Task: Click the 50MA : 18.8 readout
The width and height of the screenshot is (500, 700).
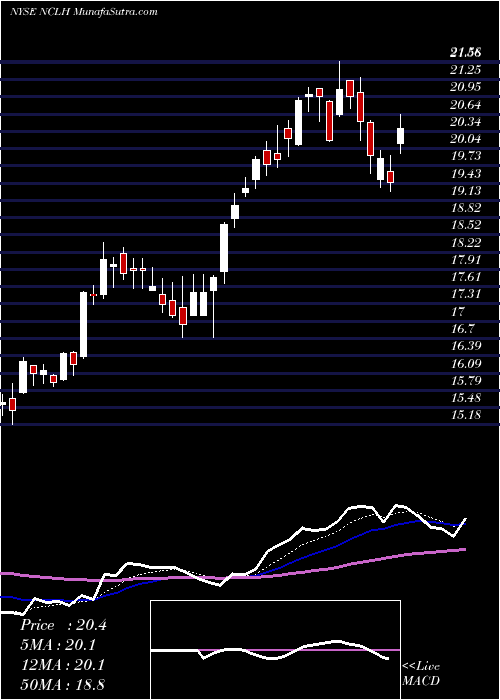Action: (62, 685)
